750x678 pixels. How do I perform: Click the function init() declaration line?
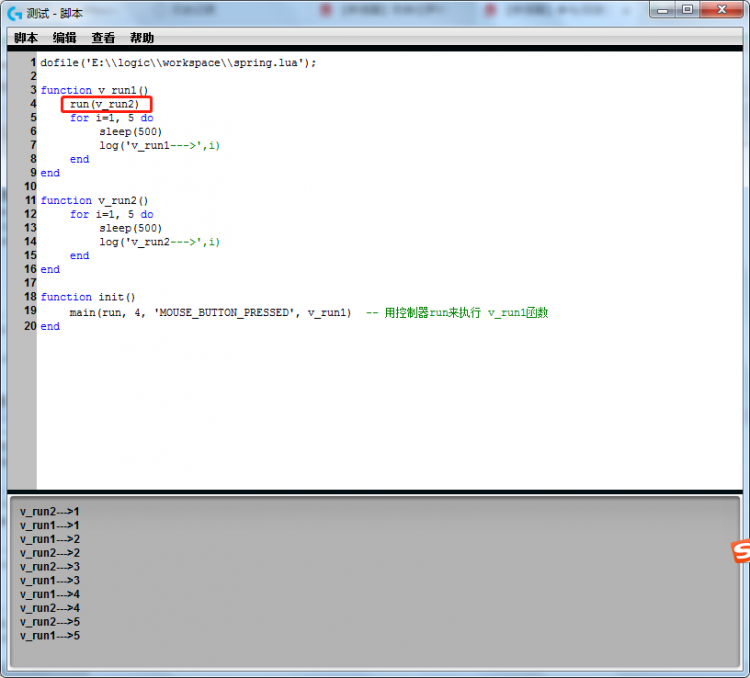88,297
